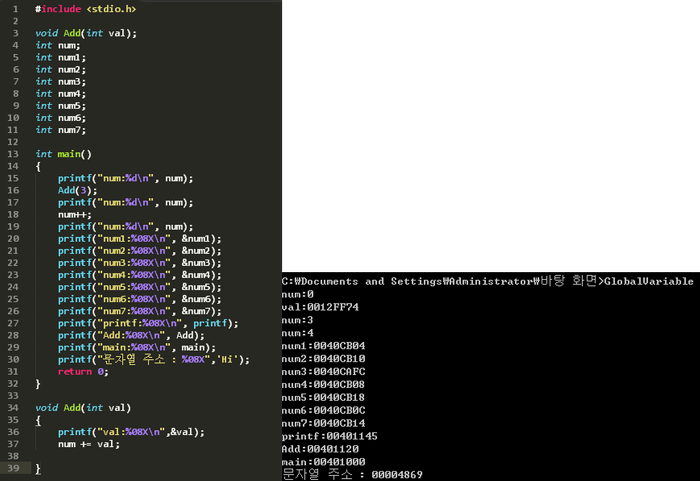Click the printf line printing &val
This screenshot has height=481, width=700.
click(131, 432)
